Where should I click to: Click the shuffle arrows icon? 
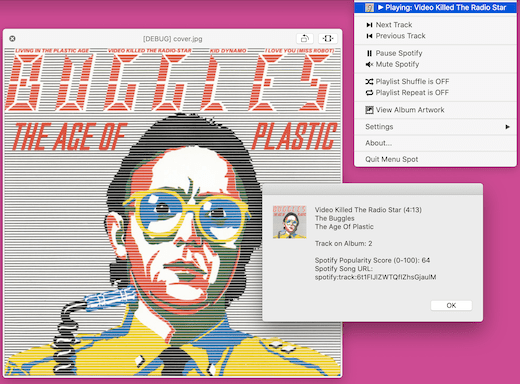[x=369, y=81]
